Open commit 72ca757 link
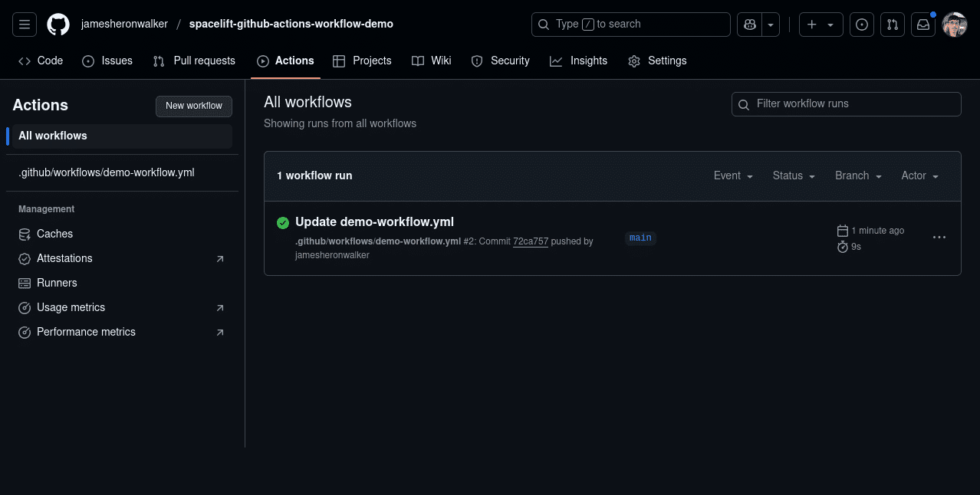980x495 pixels. point(531,241)
